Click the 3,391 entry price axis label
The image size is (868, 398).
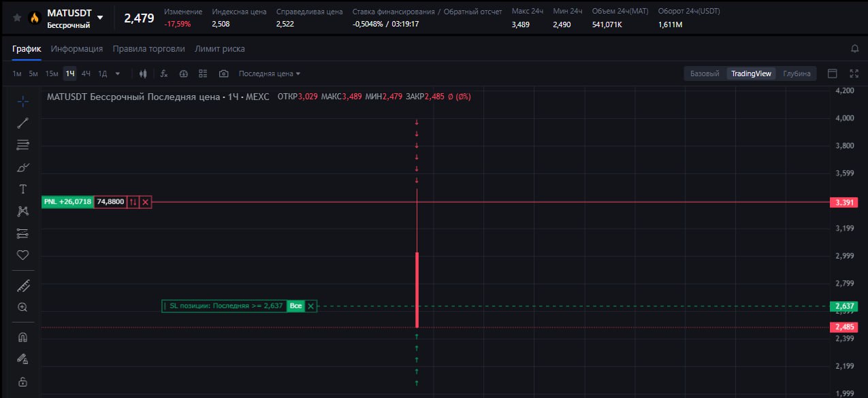click(843, 202)
